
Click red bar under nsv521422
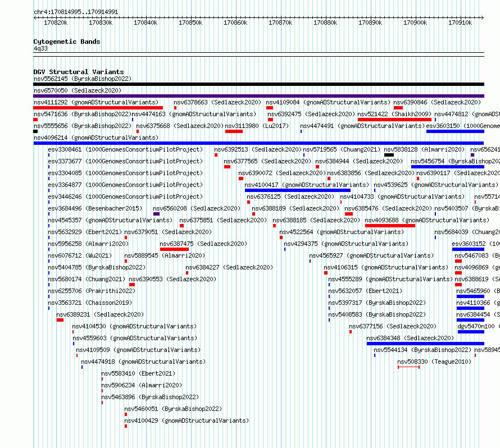394,120
